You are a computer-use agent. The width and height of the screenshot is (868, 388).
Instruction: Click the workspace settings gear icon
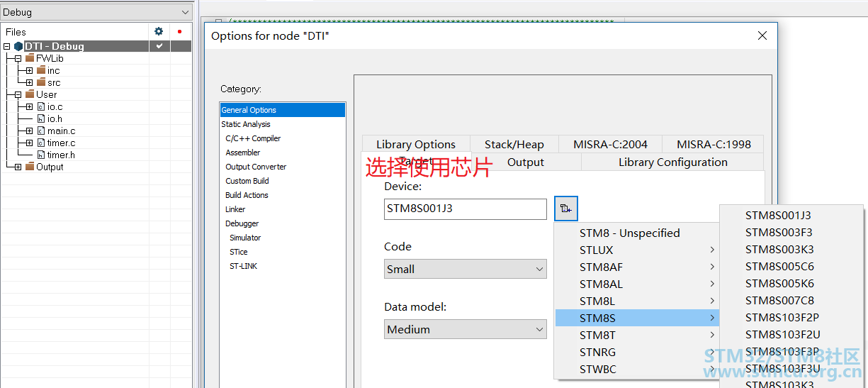(x=159, y=31)
